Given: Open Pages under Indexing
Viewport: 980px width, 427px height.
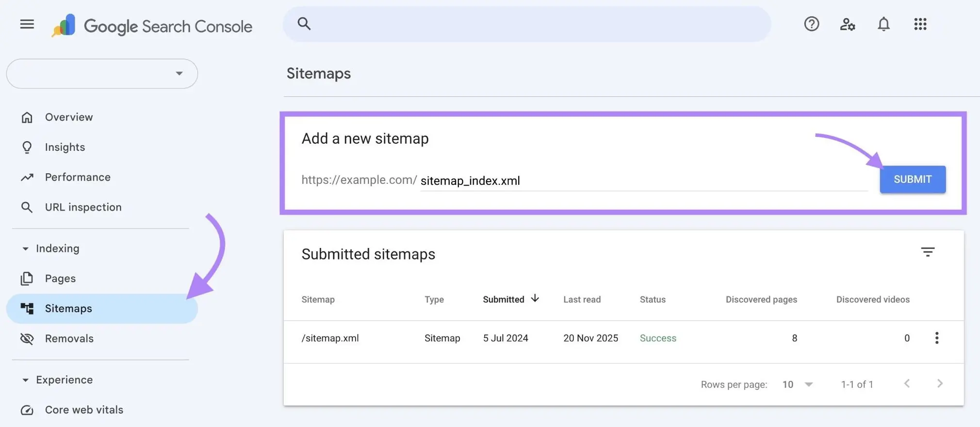Looking at the screenshot, I should coord(102,279).
